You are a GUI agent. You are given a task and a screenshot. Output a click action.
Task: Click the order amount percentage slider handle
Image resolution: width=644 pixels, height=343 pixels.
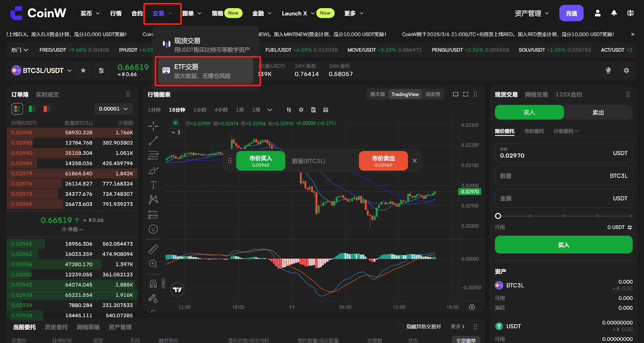click(x=498, y=216)
